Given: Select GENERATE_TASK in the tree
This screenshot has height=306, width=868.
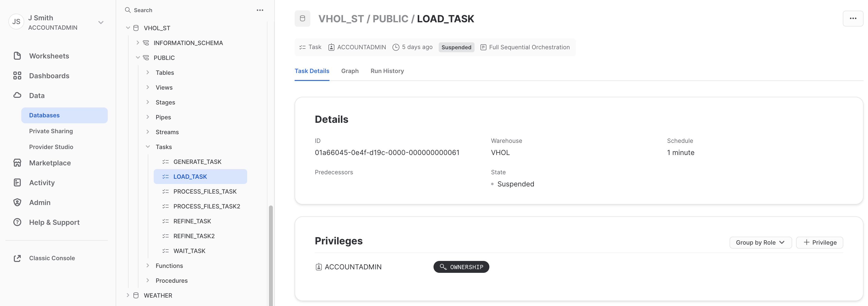Looking at the screenshot, I should 197,162.
